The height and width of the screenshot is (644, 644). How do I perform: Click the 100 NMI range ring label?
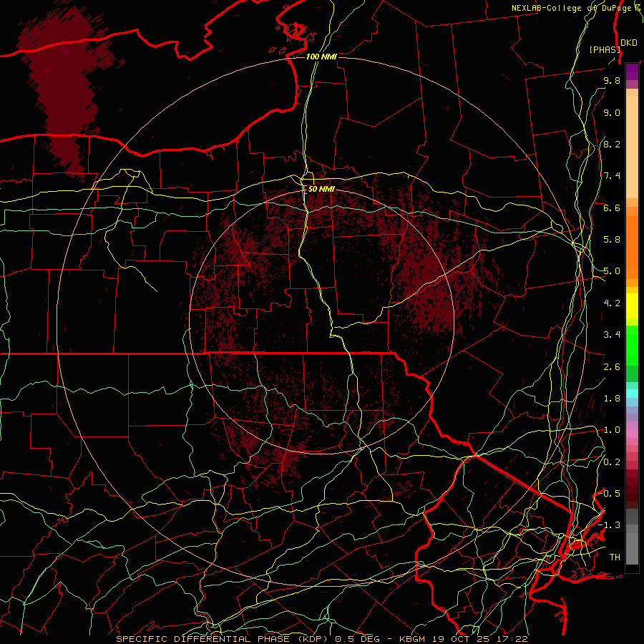point(321,57)
